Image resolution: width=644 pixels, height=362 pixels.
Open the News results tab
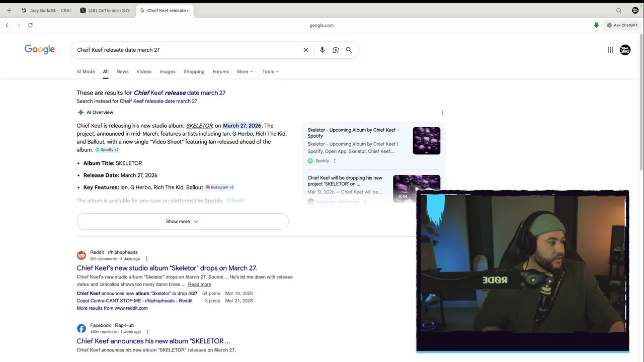coord(123,71)
